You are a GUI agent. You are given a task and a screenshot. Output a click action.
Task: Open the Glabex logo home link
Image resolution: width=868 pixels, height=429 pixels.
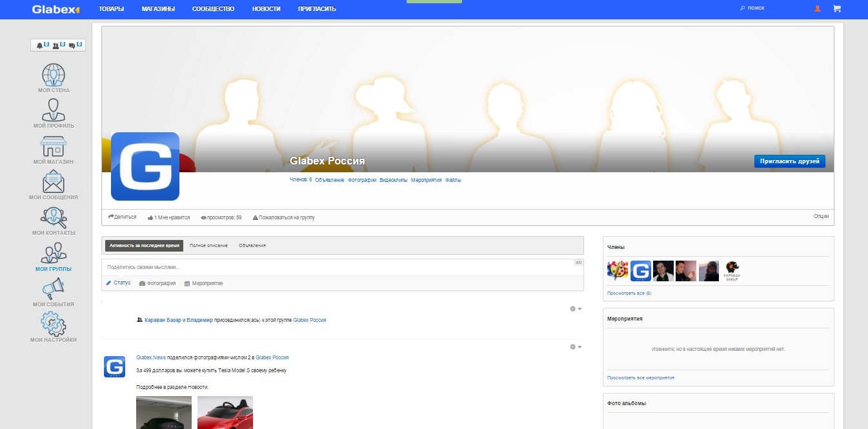click(56, 9)
